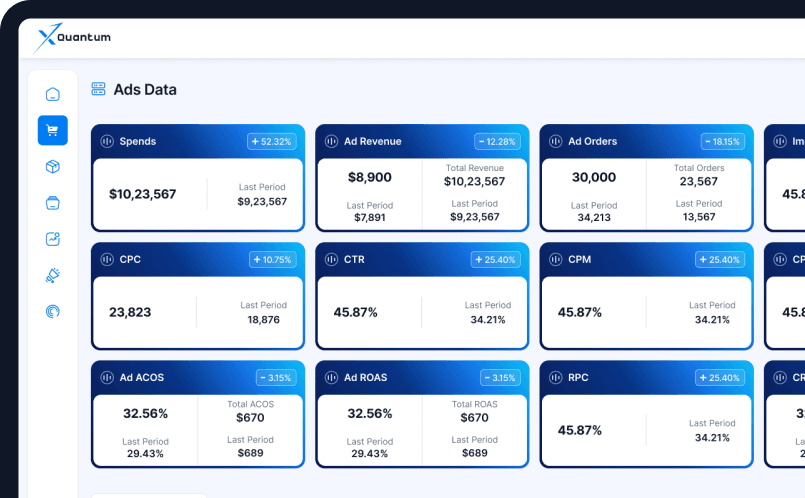Click the $10,23,567 Spends value
Image resolution: width=805 pixels, height=498 pixels.
[x=143, y=194]
